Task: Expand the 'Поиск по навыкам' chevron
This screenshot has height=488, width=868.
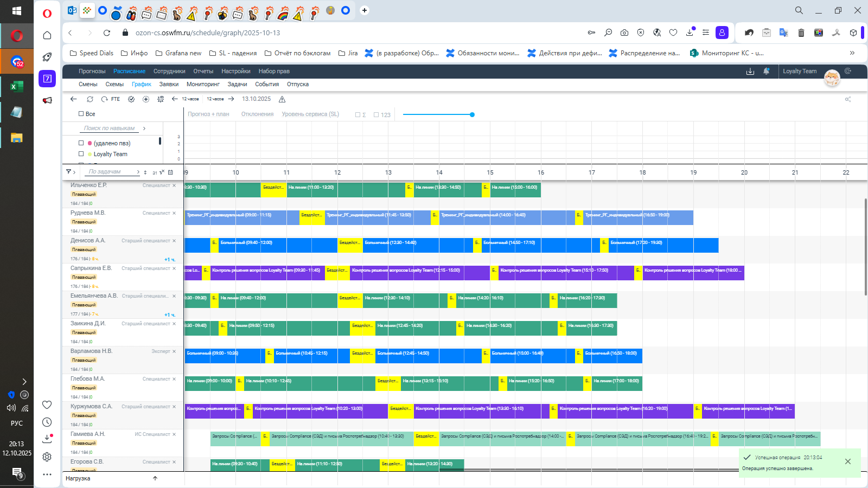Action: click(x=144, y=129)
